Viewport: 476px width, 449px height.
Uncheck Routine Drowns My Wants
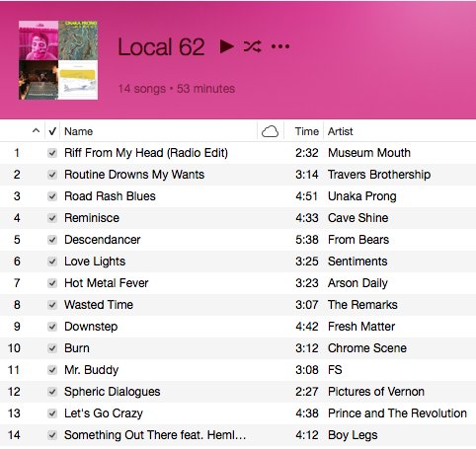52,175
